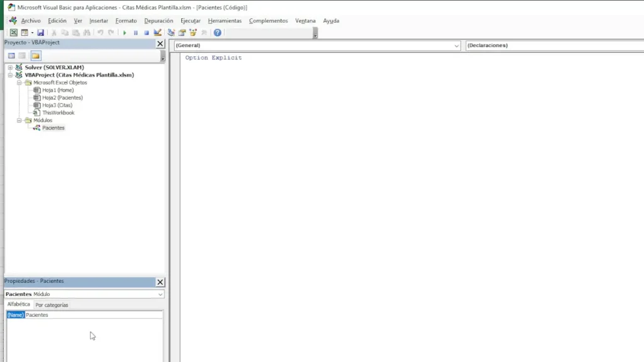Select Hoja3 (Citas) sheet object
This screenshot has height=362, width=644.
coord(57,105)
